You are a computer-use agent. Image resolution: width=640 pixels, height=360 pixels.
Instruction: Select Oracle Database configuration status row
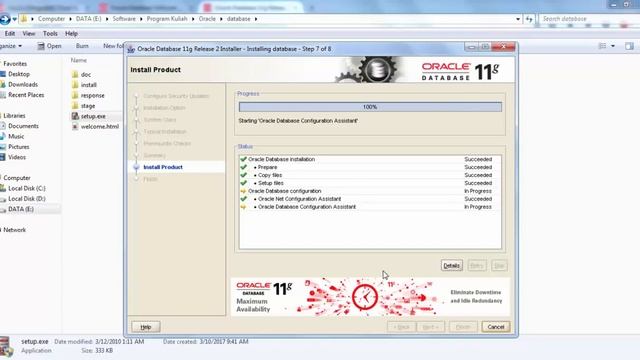click(370, 191)
